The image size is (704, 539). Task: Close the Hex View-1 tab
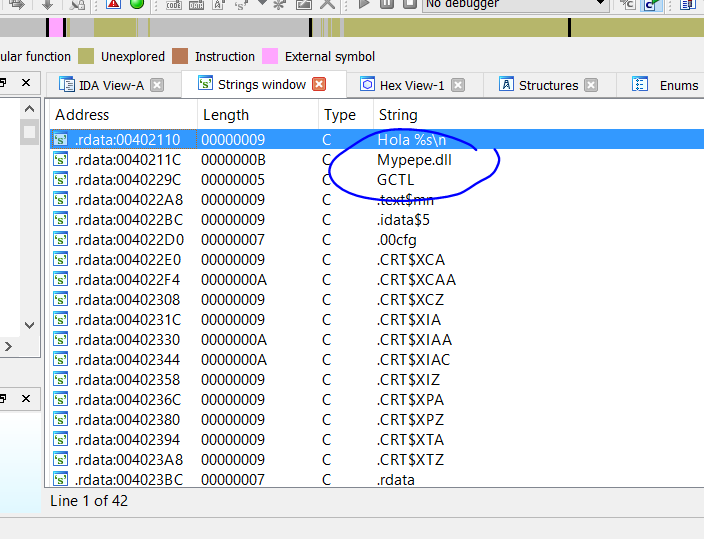click(458, 85)
